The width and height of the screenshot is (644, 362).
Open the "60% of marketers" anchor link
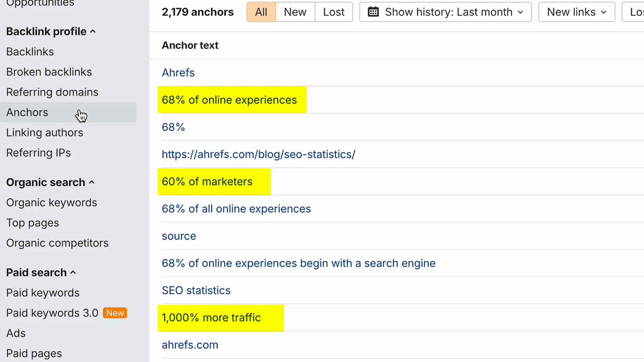(207, 182)
